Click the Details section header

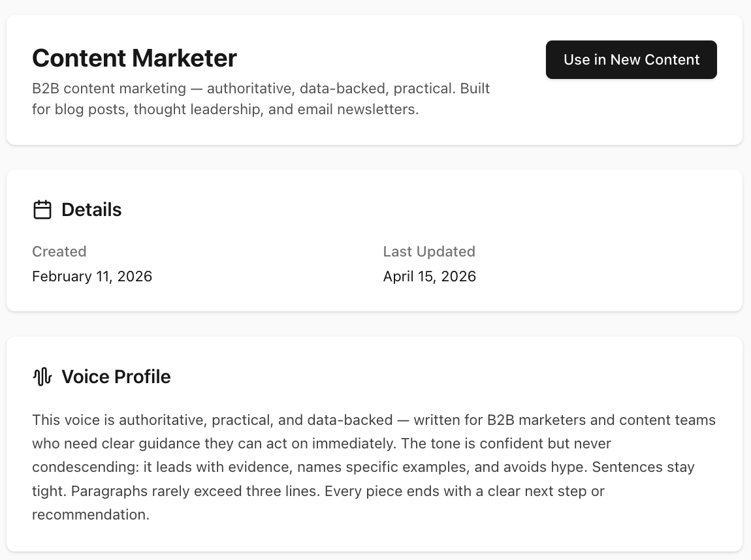click(91, 210)
